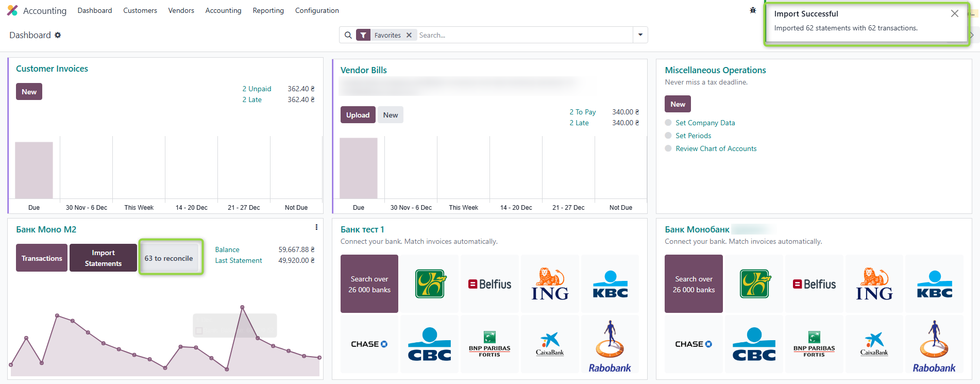980x384 pixels.
Task: Dismiss the Import Successful notification
Action: pos(955,14)
